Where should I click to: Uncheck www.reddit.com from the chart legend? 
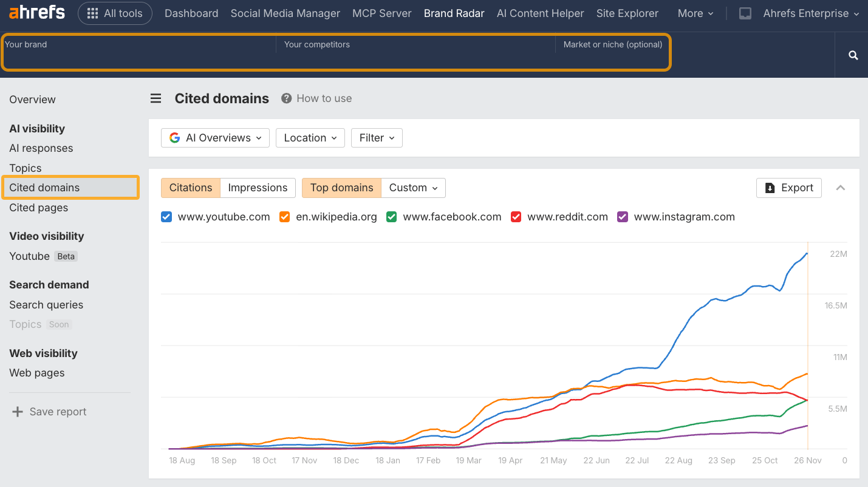click(516, 216)
